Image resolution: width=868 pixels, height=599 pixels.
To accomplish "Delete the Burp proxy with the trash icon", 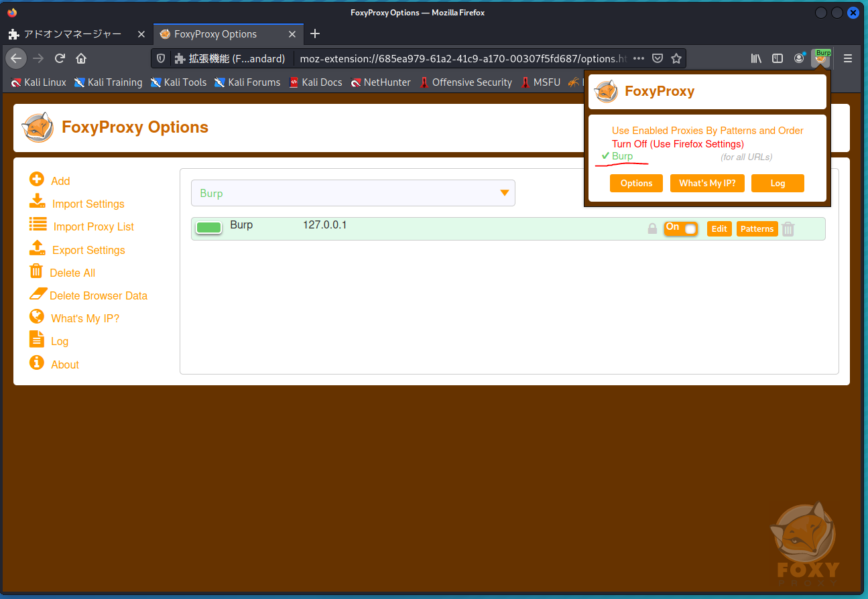I will [x=788, y=228].
